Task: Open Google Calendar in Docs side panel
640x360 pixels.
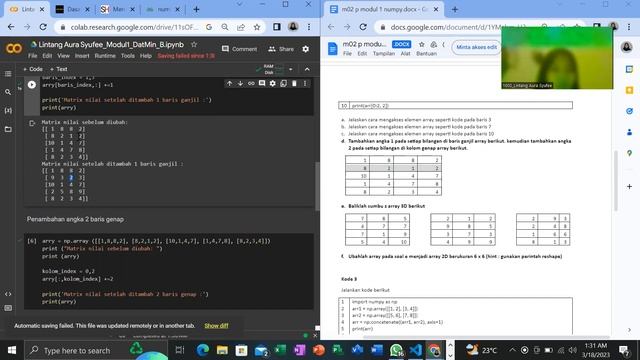Action: pyautogui.click(x=629, y=69)
